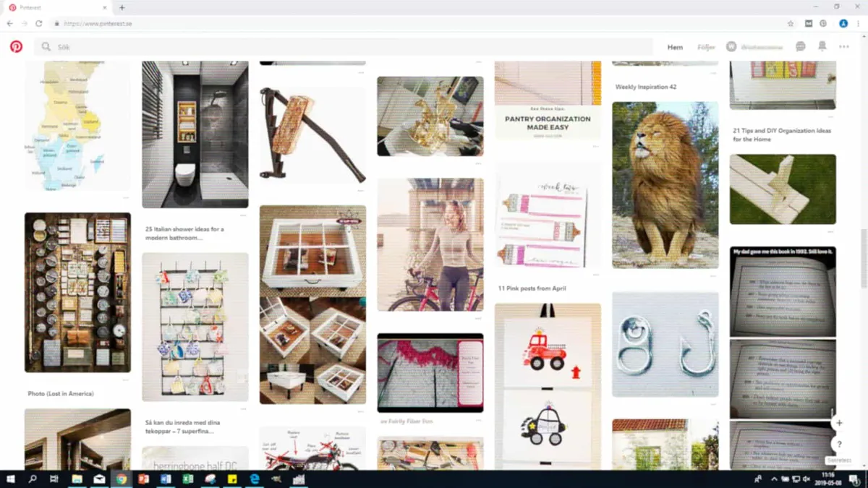
Task: Reload the Pinterest page
Action: (38, 23)
